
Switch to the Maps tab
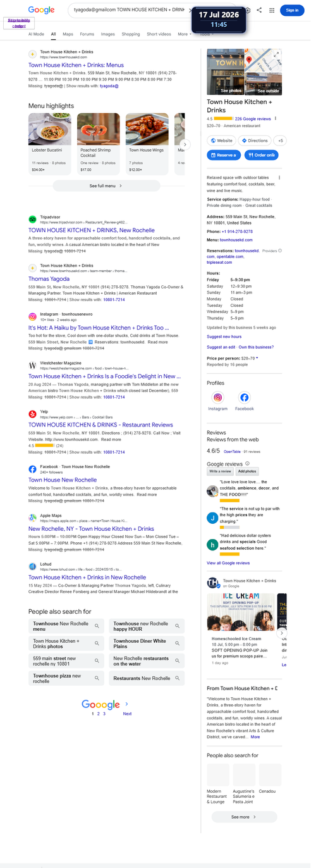(68, 34)
